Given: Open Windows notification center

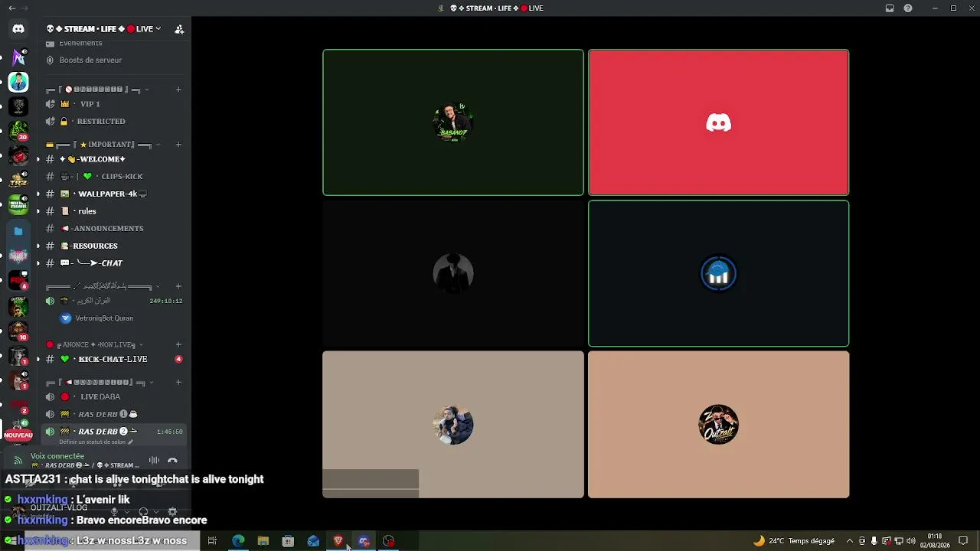Looking at the screenshot, I should pos(964,541).
